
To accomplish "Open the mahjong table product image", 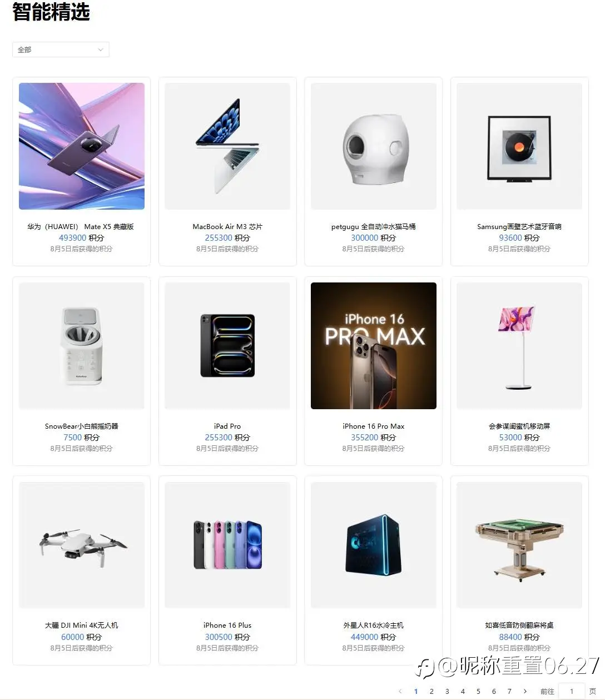I will pyautogui.click(x=519, y=545).
